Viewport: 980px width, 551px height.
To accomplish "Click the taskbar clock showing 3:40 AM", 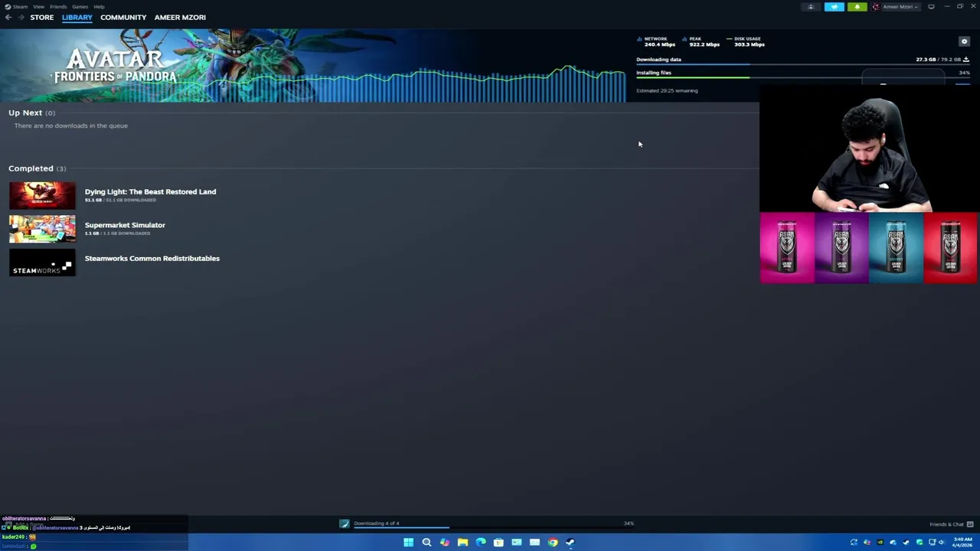I will pos(962,543).
